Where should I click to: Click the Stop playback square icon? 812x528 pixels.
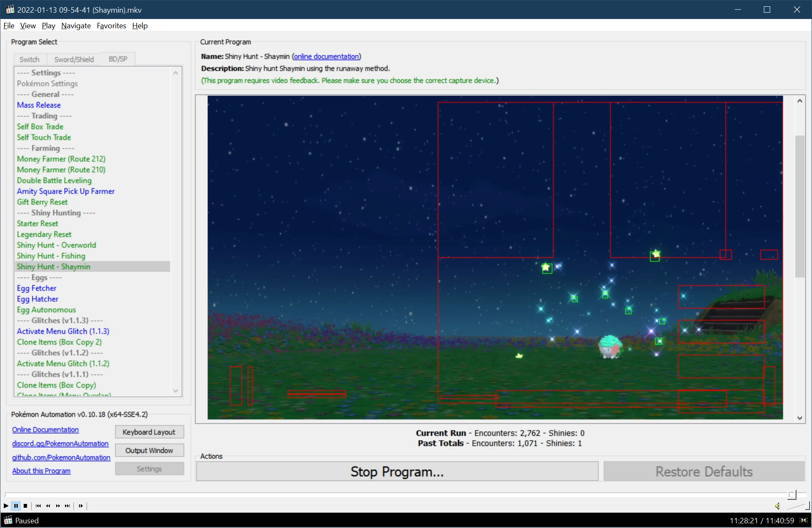[25, 506]
